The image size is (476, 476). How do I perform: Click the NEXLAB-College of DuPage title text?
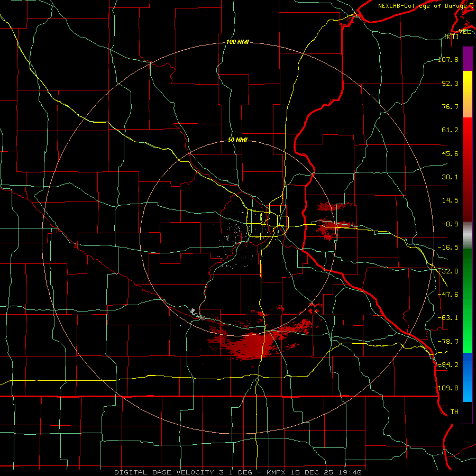pos(425,6)
